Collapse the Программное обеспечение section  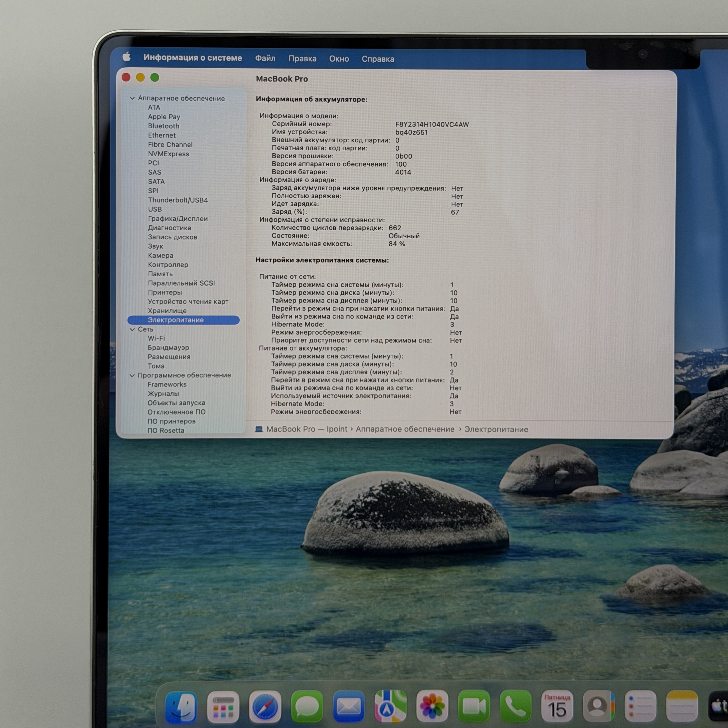click(132, 375)
